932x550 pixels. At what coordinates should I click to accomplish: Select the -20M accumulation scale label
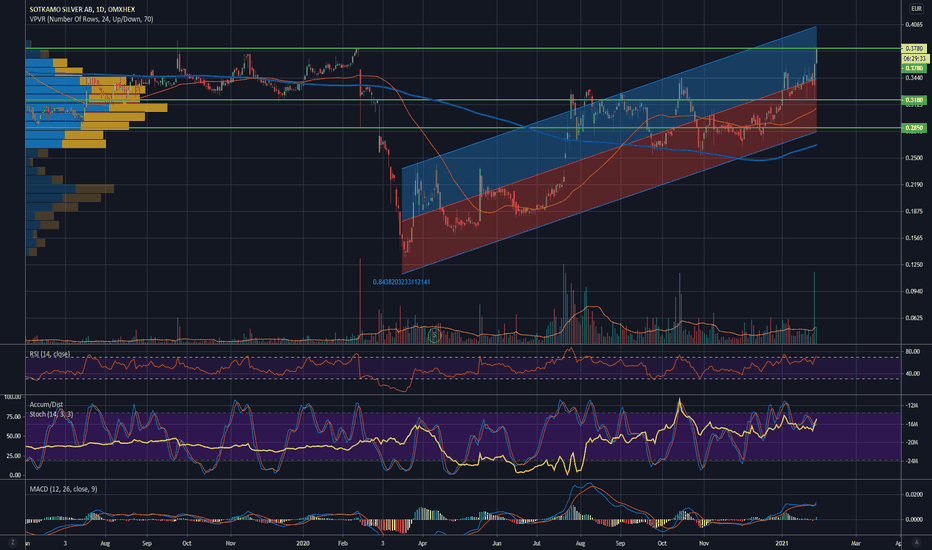pyautogui.click(x=912, y=442)
